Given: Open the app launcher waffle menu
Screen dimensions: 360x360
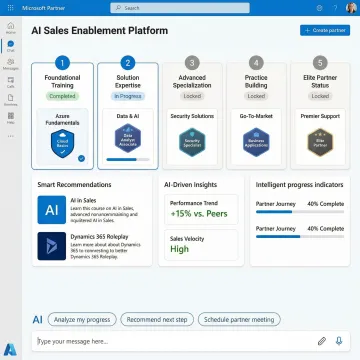Looking at the screenshot, I should [10, 8].
